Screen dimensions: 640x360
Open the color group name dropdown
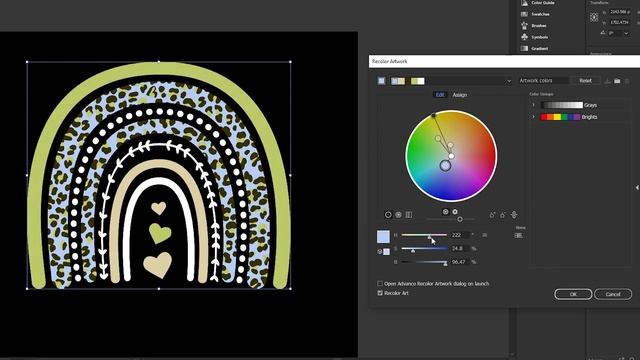(x=509, y=81)
